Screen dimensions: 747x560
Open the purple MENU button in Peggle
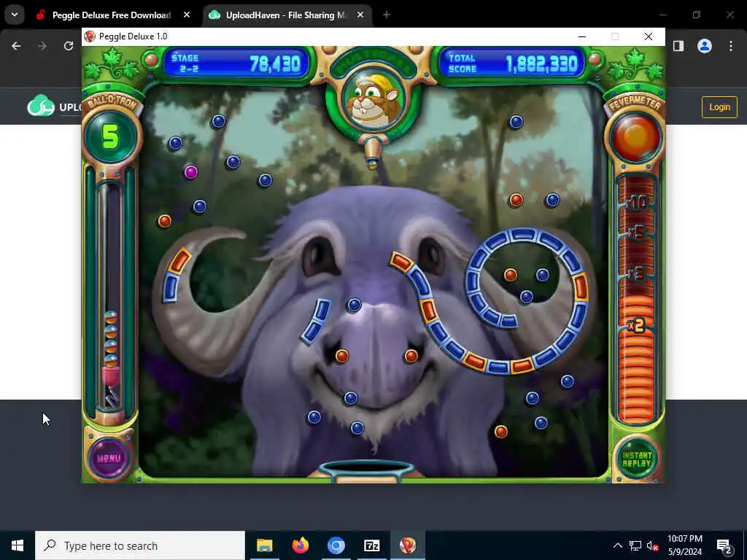[109, 458]
